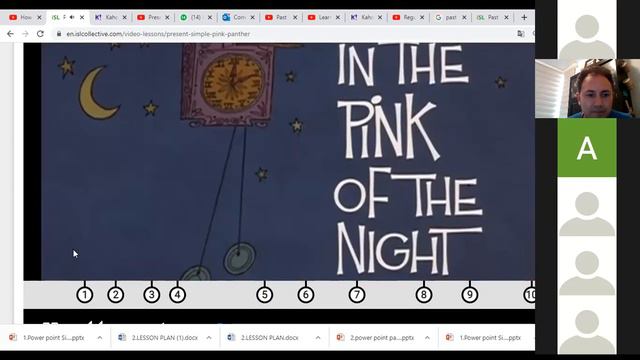Mute audio icon on the active ISL tab
The height and width of the screenshot is (360, 640).
[x=72, y=17]
